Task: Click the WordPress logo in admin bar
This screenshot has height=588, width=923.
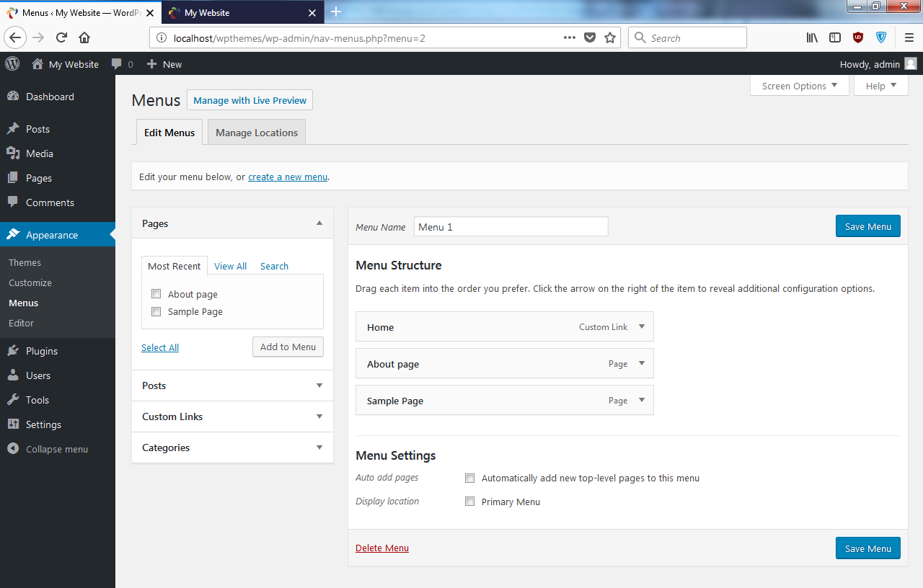Action: (x=12, y=63)
